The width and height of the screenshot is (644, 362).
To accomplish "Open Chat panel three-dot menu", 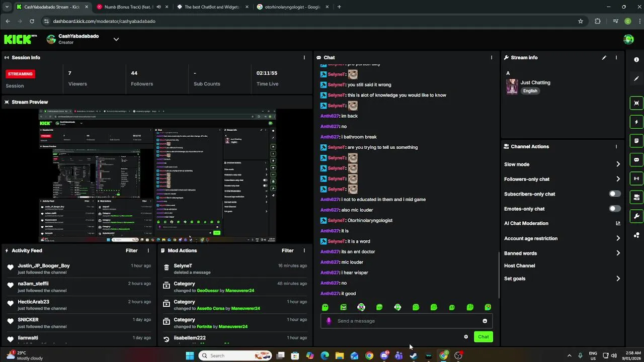I will (x=492, y=57).
